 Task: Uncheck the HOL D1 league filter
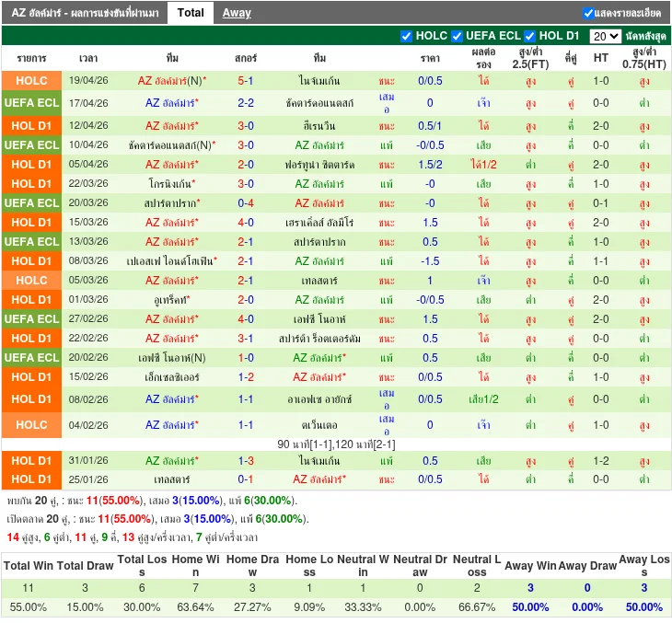(530, 36)
